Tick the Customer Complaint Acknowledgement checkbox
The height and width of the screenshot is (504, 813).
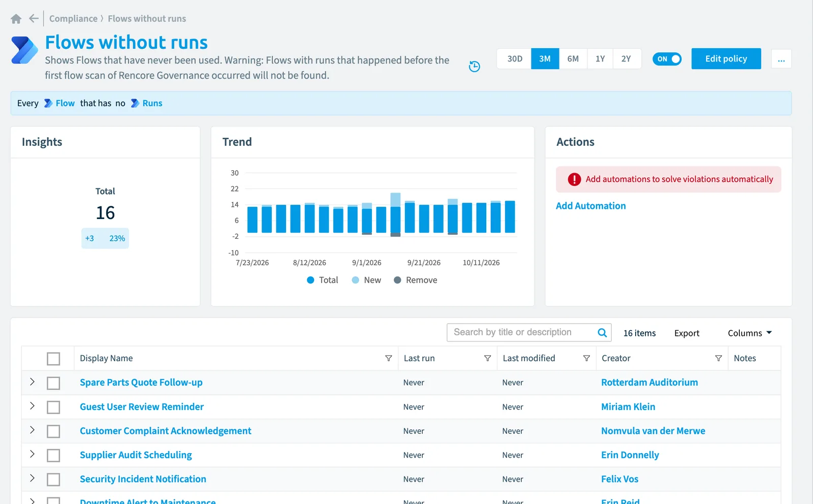coord(53,431)
